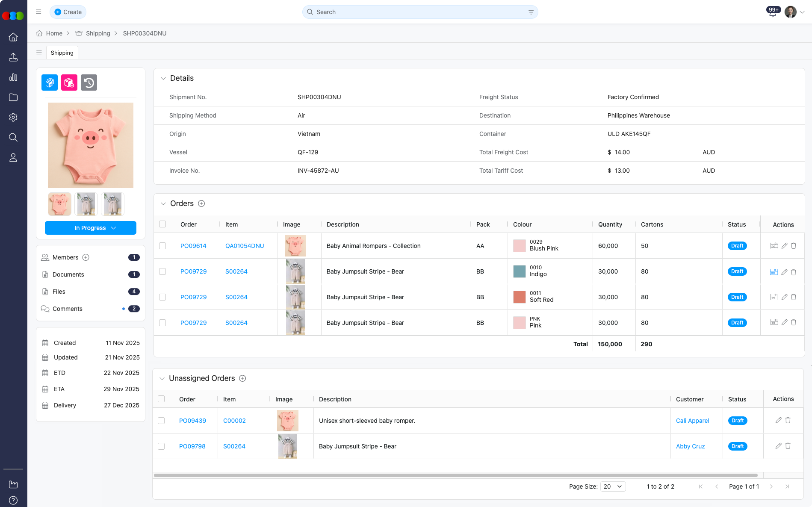Open the Shipping breadcrumb link
Image resolution: width=812 pixels, height=507 pixels.
click(x=98, y=33)
